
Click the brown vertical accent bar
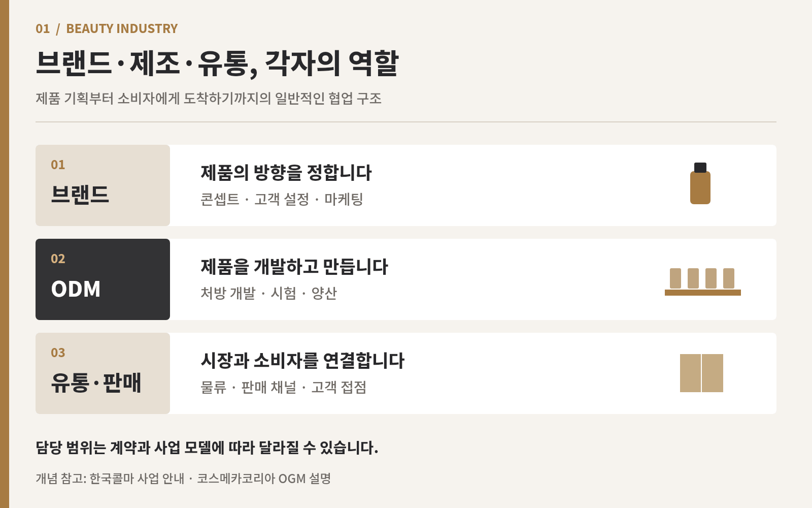pyautogui.click(x=5, y=254)
